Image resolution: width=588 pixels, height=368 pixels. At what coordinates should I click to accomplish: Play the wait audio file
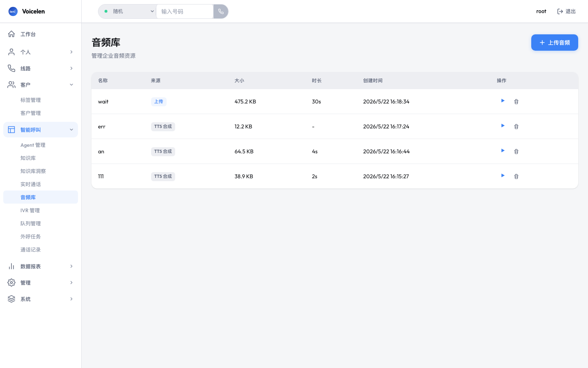[503, 101]
